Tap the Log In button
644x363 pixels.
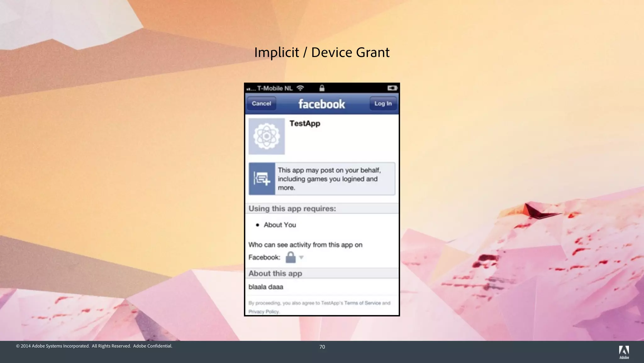[x=383, y=104]
